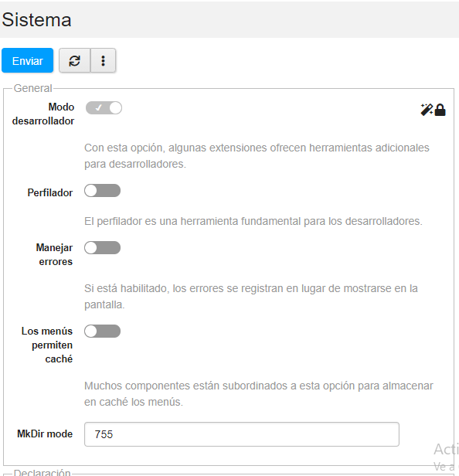Reload settings with the refresh arrows icon
Viewport: 459px width, 476px height.
74,60
